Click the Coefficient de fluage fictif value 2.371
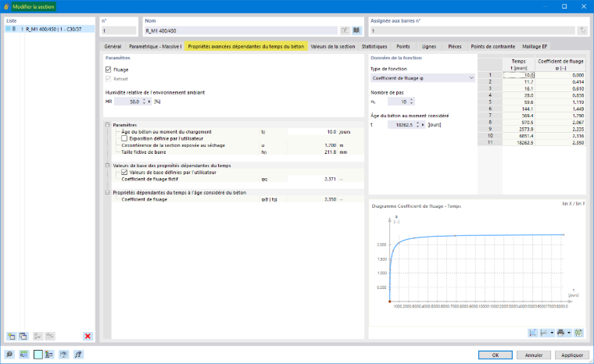Viewport: 594px width, 364px height. 312,179
